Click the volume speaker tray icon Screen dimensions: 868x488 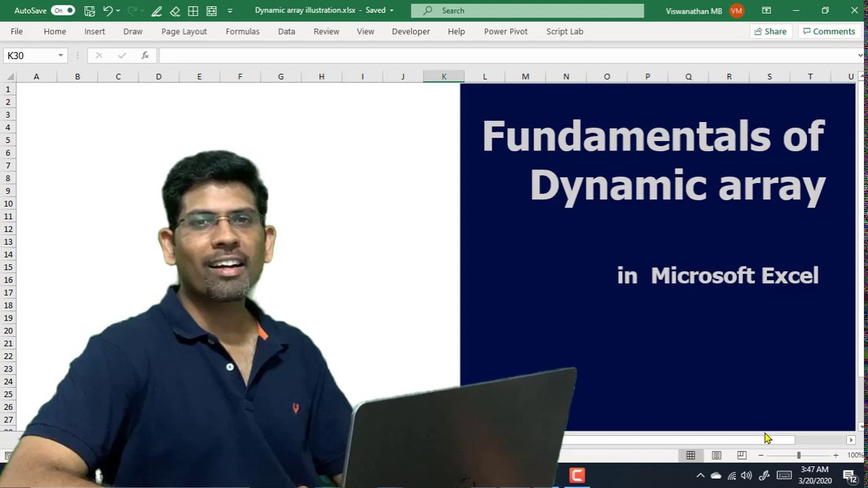click(747, 476)
